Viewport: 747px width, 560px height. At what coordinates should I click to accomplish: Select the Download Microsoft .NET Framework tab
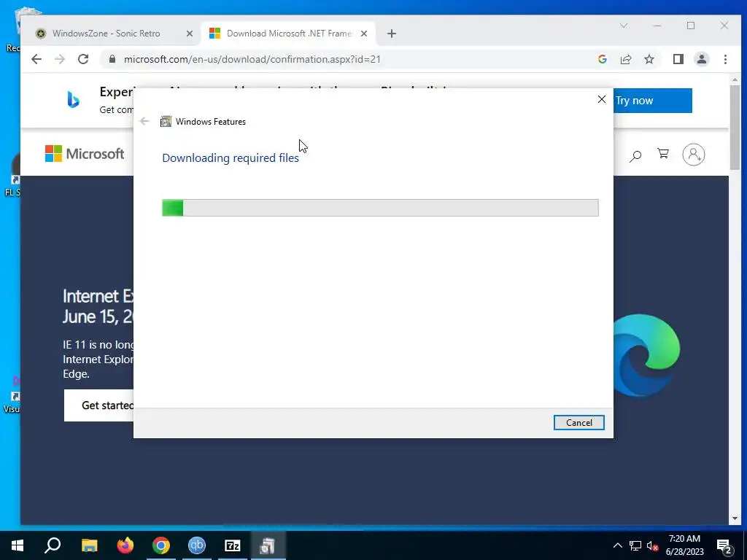[x=289, y=34]
